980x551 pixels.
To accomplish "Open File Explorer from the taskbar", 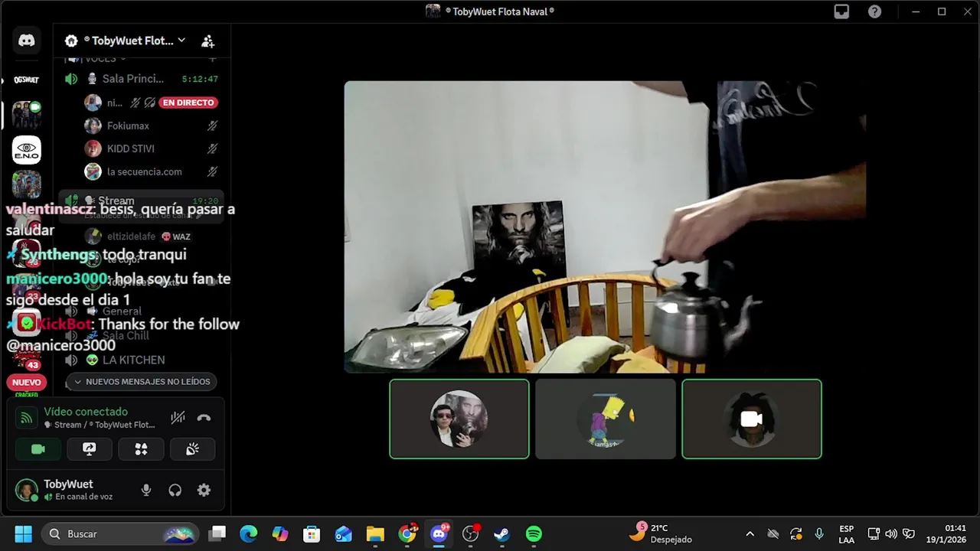I will pos(375,533).
